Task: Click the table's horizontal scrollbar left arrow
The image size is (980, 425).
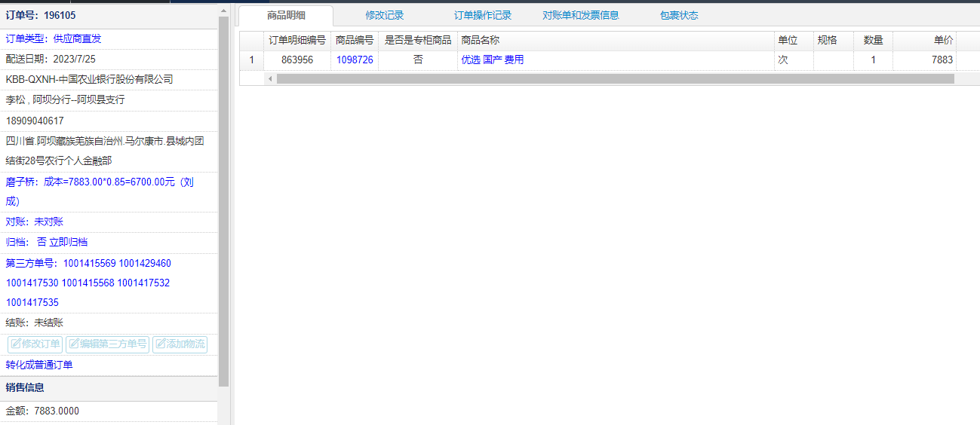Action: 270,78
